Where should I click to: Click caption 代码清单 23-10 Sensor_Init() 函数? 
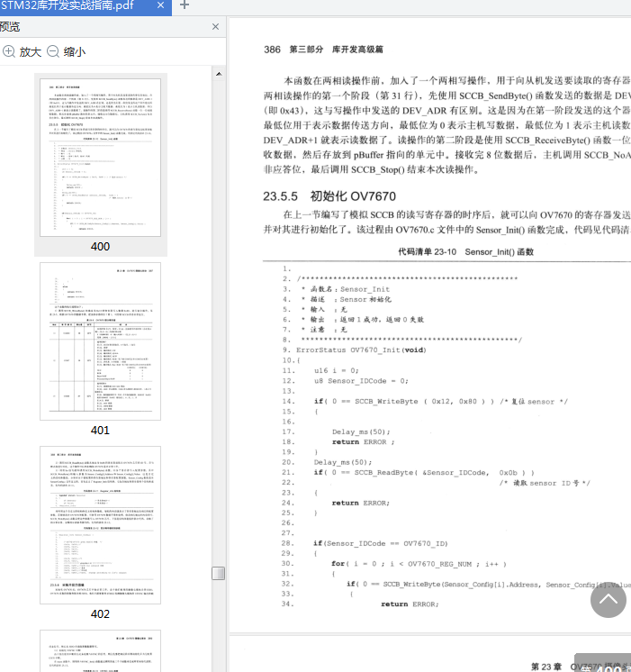[x=465, y=252]
